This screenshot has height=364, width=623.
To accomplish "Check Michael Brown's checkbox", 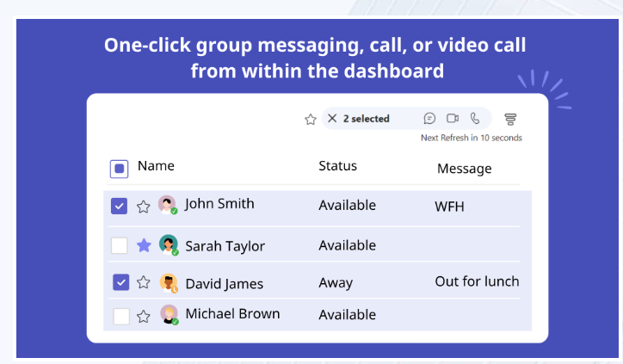I will coord(121,317).
